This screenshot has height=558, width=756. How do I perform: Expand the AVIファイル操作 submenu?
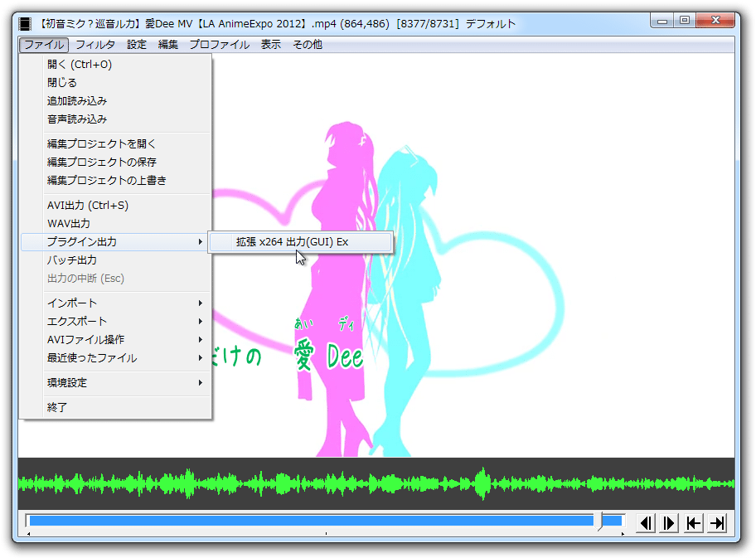point(116,340)
